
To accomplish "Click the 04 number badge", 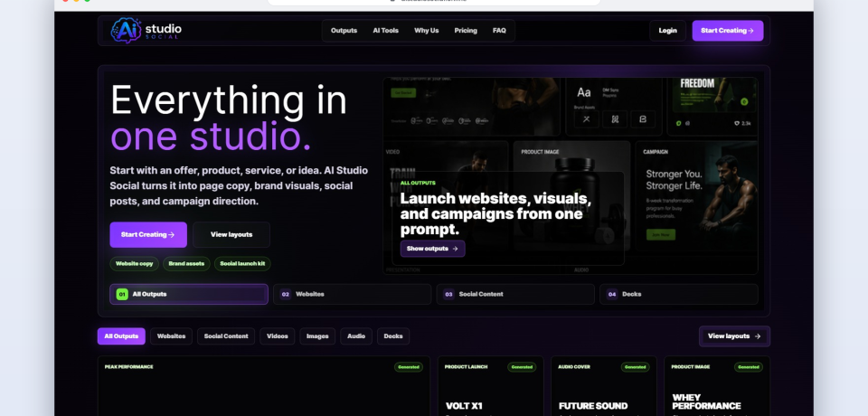I will click(612, 294).
